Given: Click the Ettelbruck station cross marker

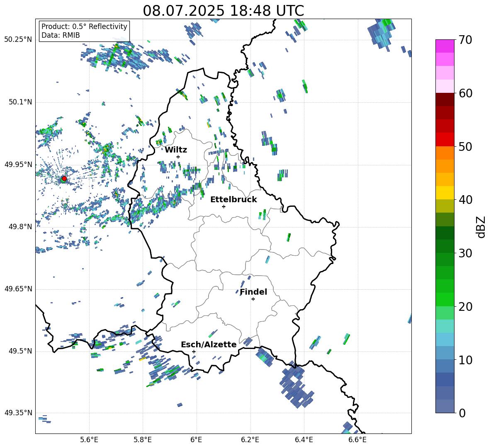Looking at the screenshot, I should point(224,206).
